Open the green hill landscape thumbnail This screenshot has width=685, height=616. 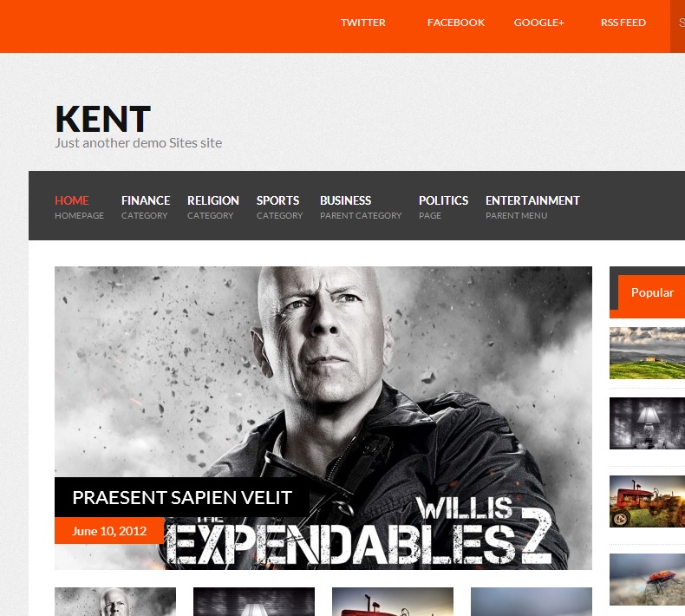click(x=647, y=353)
